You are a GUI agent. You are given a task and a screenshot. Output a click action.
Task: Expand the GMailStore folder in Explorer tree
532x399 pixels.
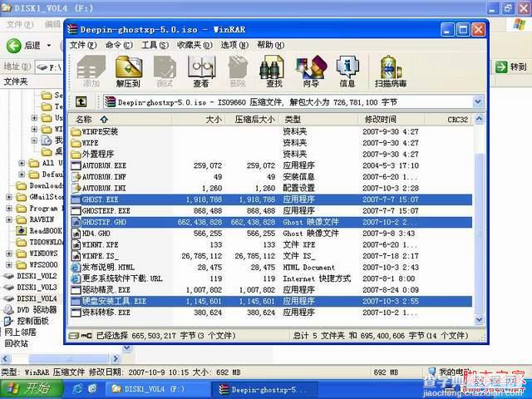click(9, 197)
